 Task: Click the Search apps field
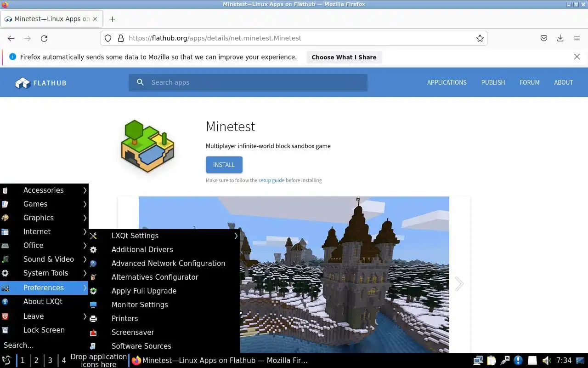(248, 82)
